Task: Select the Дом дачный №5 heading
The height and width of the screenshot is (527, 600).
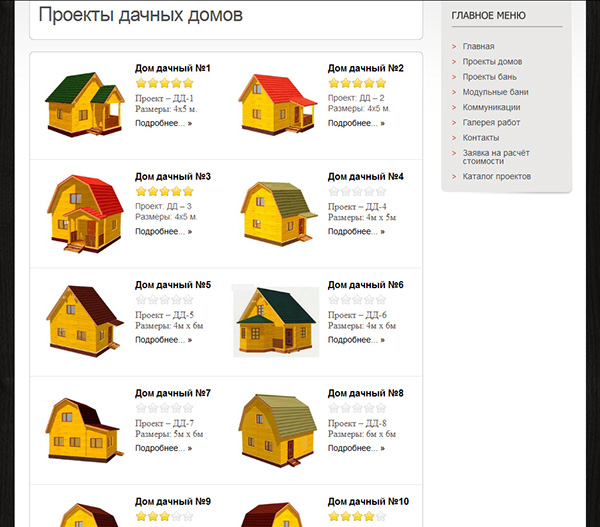Action: [173, 285]
